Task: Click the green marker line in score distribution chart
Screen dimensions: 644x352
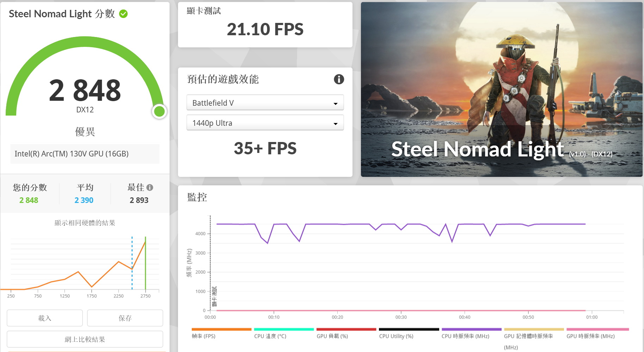Action: point(145,264)
